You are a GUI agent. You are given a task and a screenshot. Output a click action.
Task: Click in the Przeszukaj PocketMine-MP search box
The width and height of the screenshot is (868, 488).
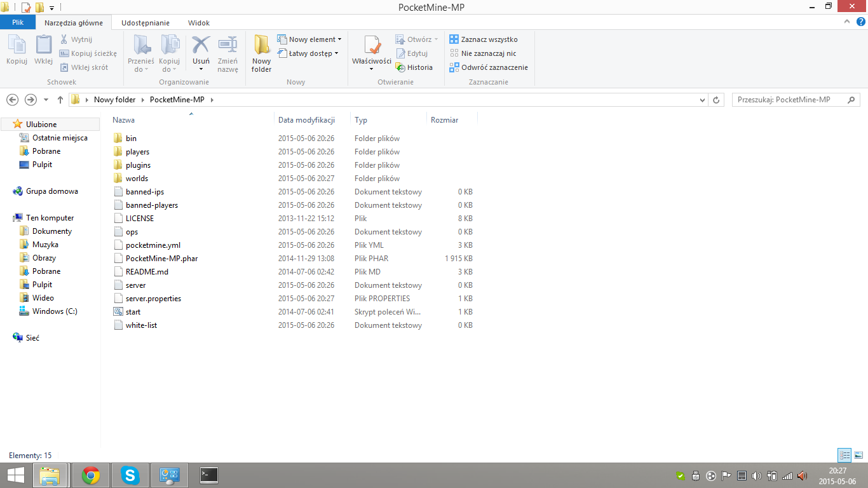796,100
